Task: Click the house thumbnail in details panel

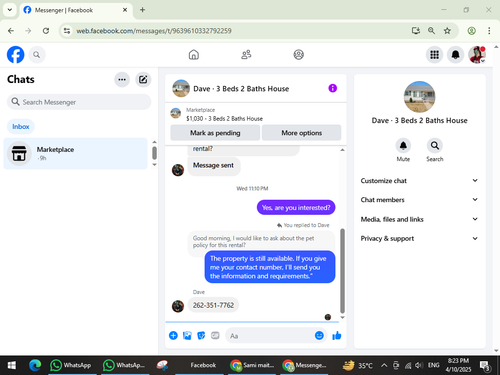Action: coord(419,97)
